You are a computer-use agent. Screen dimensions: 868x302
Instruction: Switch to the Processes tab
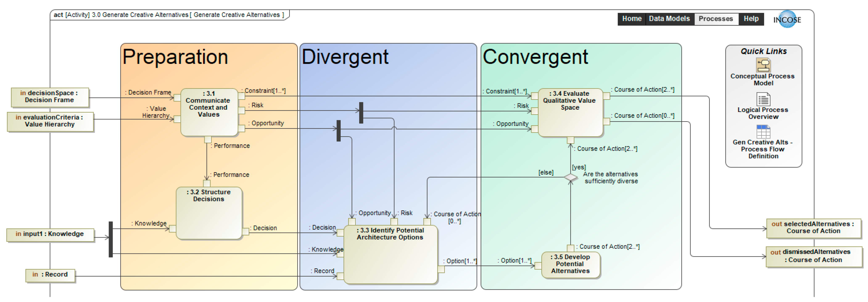click(x=715, y=19)
